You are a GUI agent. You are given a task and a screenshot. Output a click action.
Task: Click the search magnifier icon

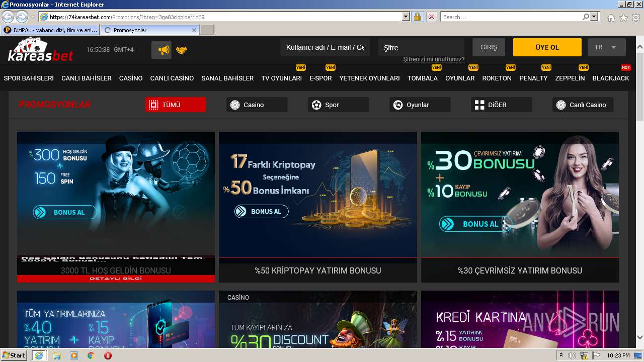(x=586, y=17)
